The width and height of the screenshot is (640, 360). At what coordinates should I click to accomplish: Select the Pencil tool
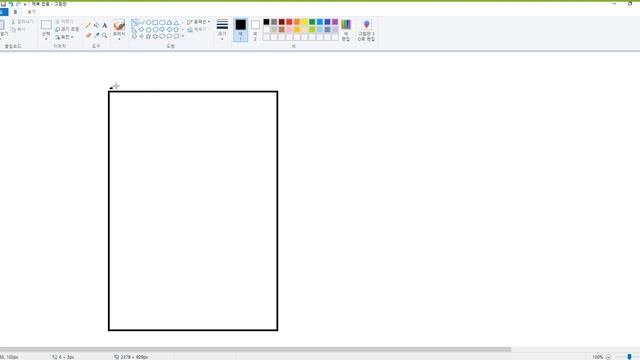[x=88, y=25]
